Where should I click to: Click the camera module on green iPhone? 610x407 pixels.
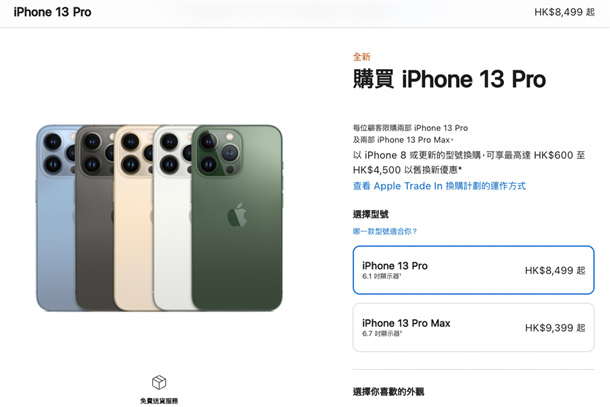click(219, 152)
